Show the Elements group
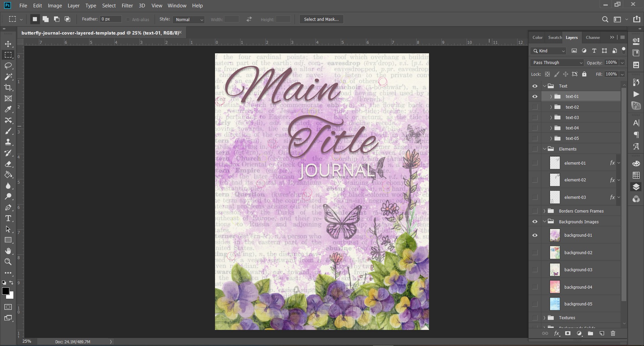Image resolution: width=644 pixels, height=346 pixels. [x=535, y=149]
